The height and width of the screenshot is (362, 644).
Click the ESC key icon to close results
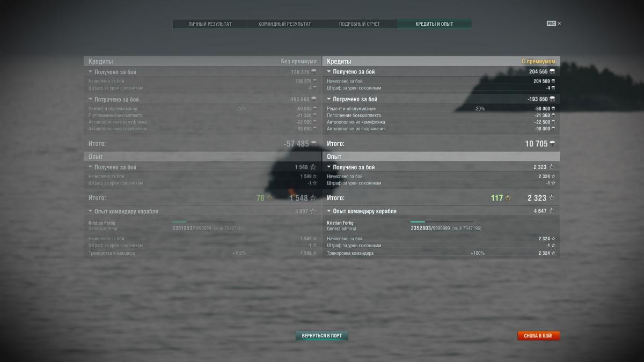(551, 24)
